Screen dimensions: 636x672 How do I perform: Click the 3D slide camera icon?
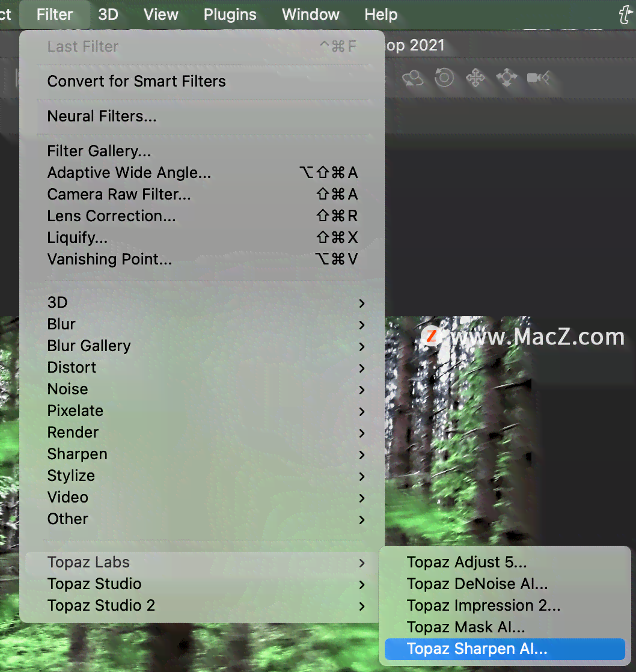(507, 78)
